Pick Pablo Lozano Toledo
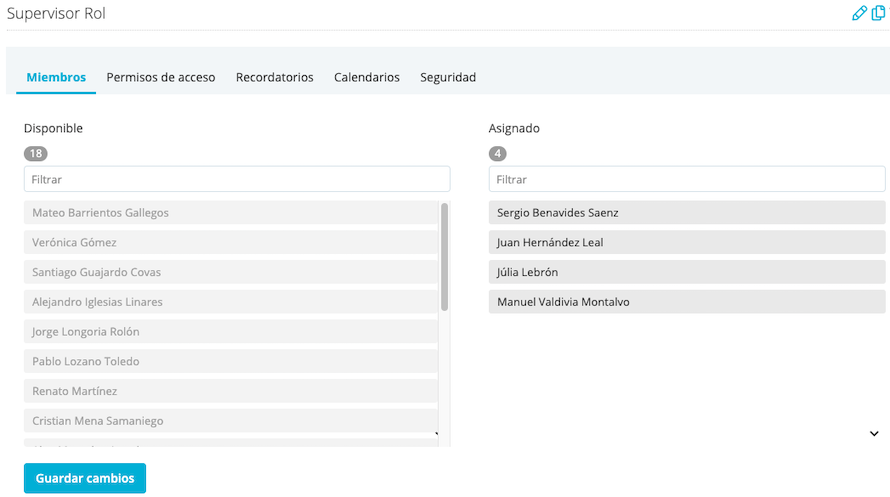Viewport: 890px width, 497px height. [230, 361]
